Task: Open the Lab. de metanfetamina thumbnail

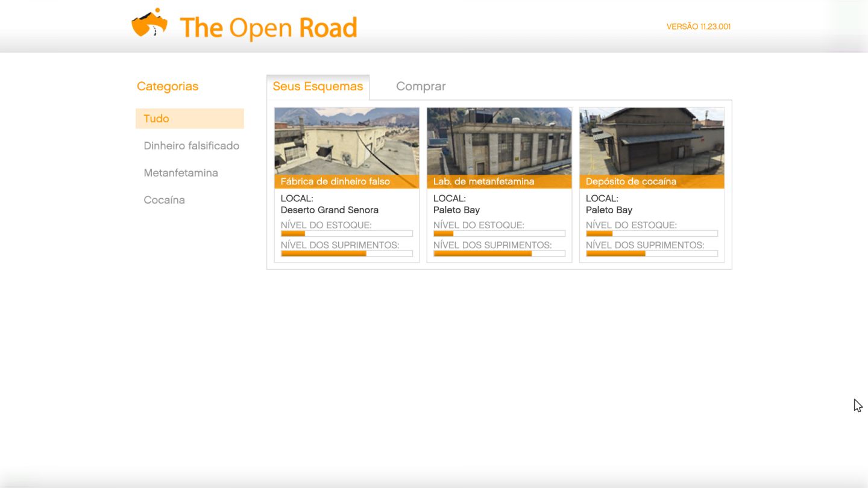Action: (499, 141)
